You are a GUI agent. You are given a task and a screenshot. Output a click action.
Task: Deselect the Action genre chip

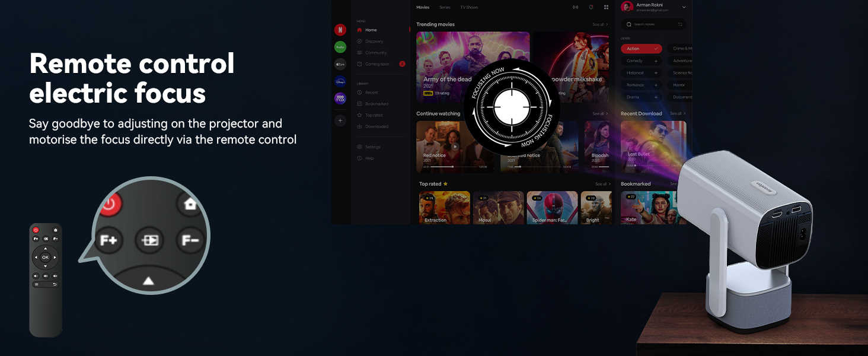(641, 49)
